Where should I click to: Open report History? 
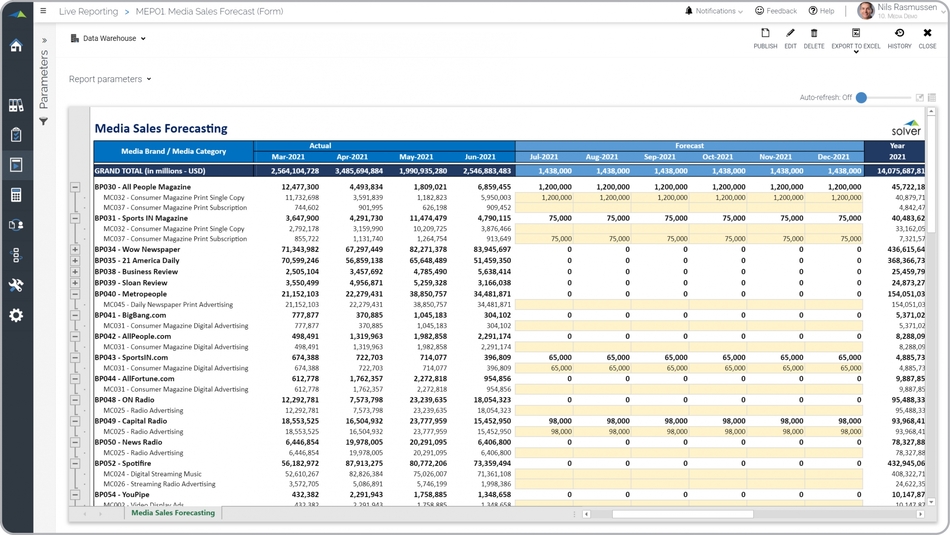pos(899,34)
